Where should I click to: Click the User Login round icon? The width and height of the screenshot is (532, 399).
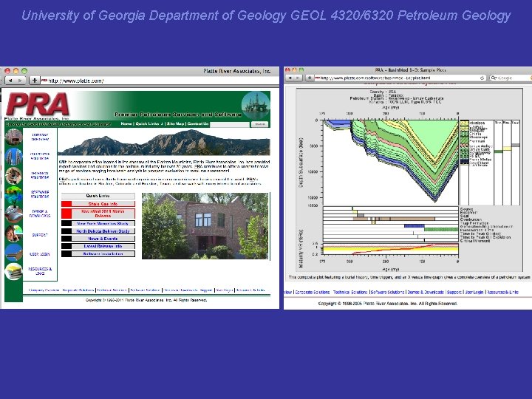click(13, 253)
